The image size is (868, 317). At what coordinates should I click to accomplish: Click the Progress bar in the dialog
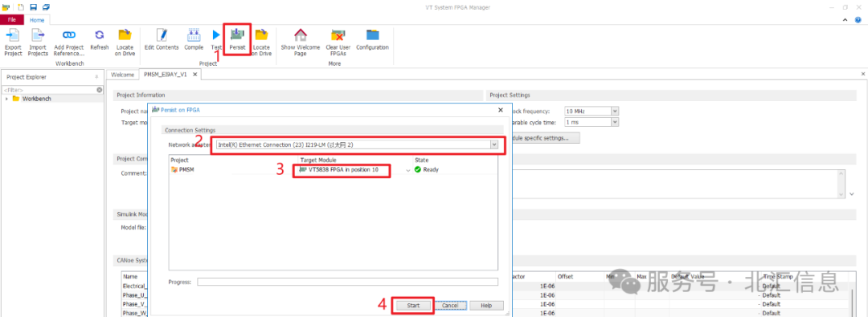click(x=348, y=282)
